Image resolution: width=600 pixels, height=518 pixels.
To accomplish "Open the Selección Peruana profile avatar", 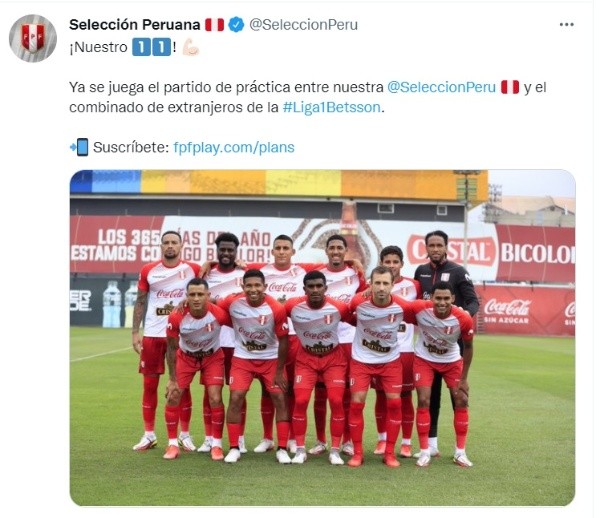I will (33, 38).
